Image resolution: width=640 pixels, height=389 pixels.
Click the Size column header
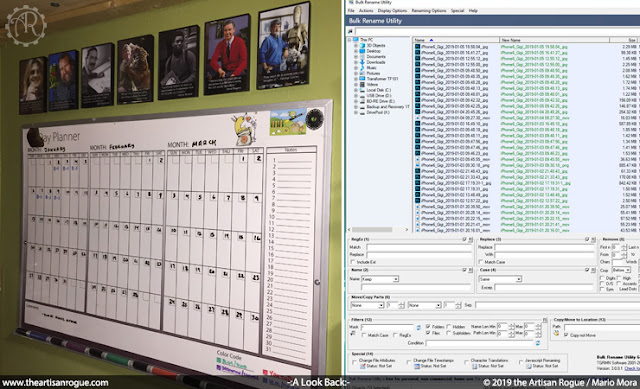pyautogui.click(x=624, y=40)
